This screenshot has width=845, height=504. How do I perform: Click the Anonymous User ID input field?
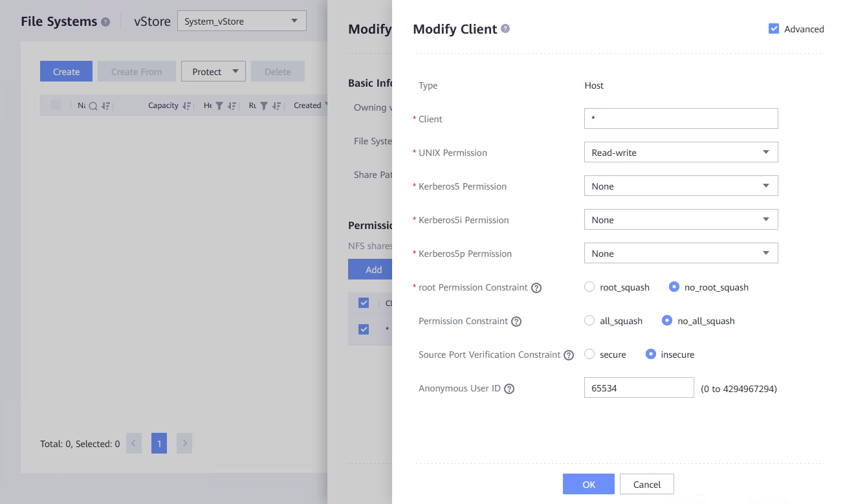pyautogui.click(x=639, y=388)
